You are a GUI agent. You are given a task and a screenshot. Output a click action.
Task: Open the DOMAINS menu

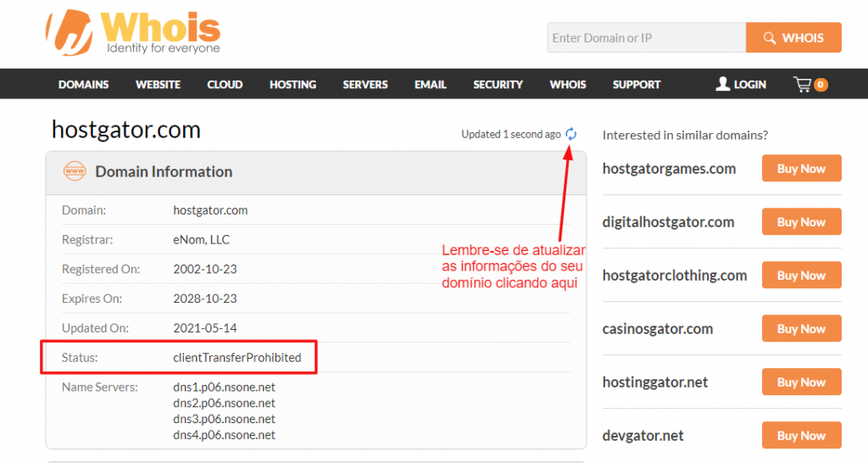(84, 85)
